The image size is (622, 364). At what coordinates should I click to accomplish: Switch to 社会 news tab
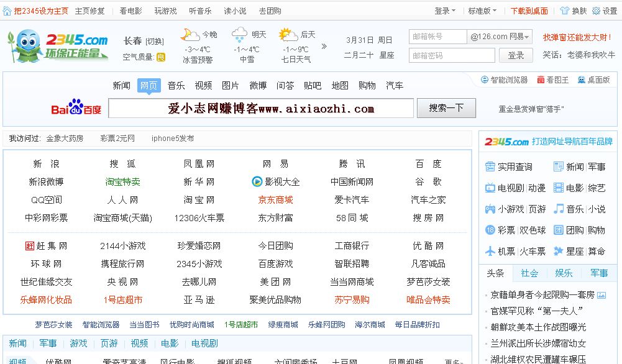pos(529,273)
